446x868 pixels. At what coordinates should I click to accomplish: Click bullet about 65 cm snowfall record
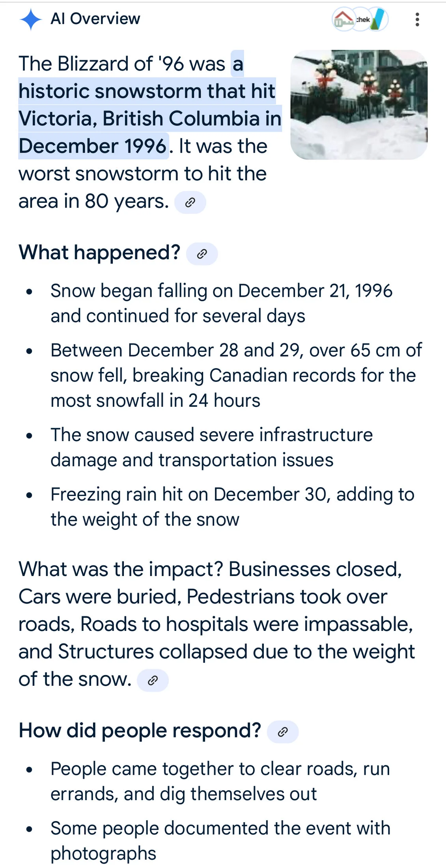(236, 375)
